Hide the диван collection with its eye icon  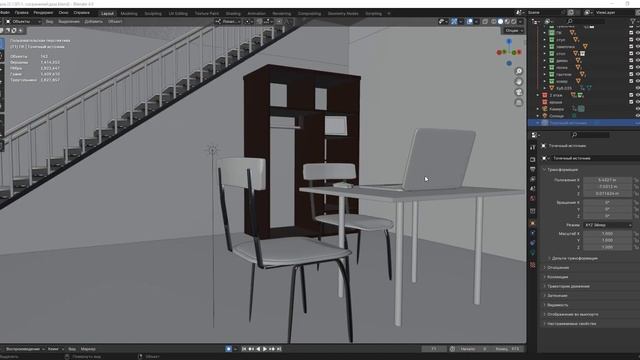pos(638,60)
